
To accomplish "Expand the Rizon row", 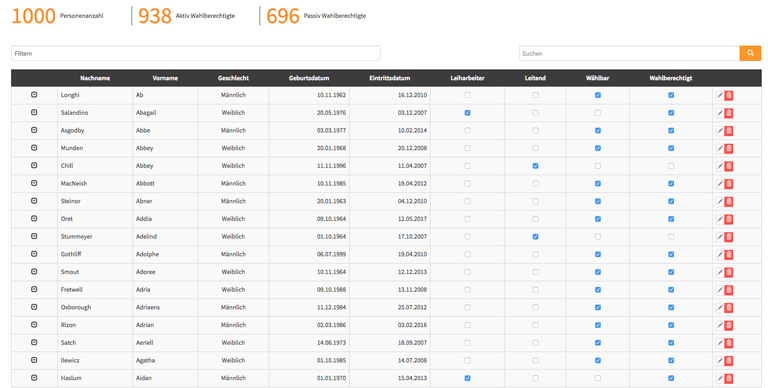I will (34, 324).
